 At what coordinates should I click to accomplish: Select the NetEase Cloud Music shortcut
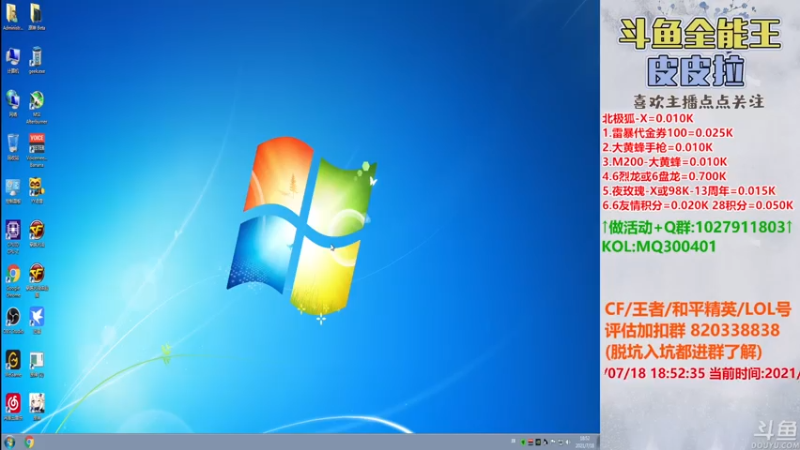(12, 407)
